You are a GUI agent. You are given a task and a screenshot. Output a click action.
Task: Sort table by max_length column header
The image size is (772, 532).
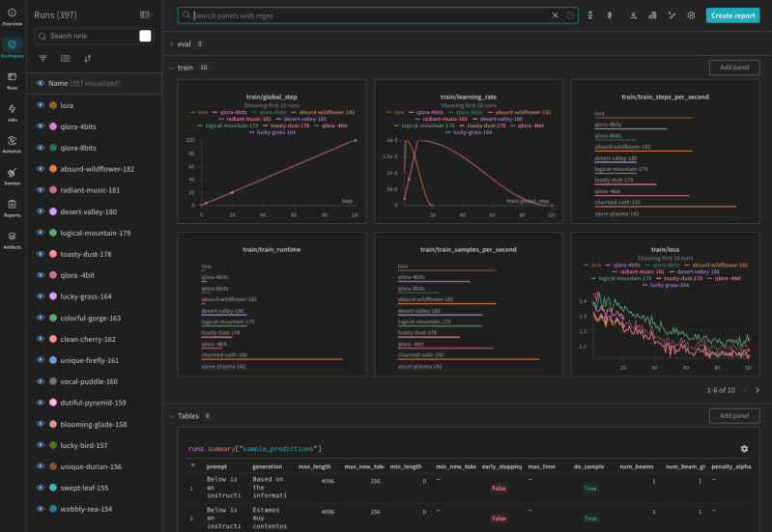pyautogui.click(x=315, y=466)
